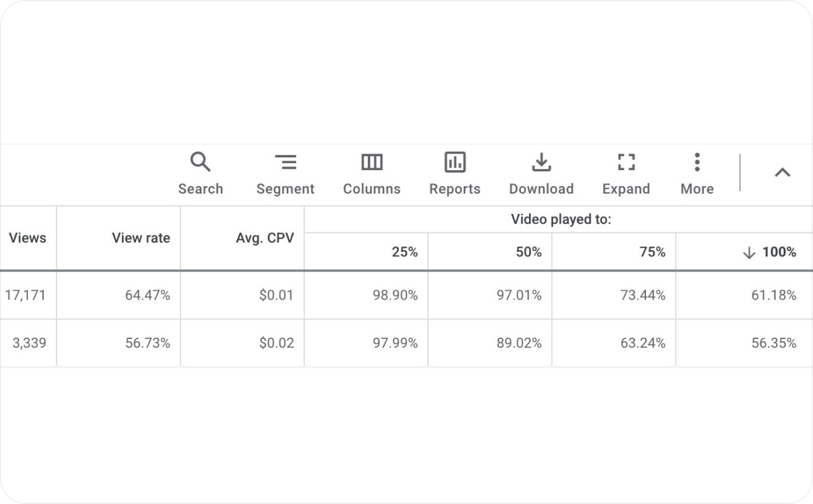Collapse the toolbar with the upward chevron
The height and width of the screenshot is (504, 813).
point(782,172)
